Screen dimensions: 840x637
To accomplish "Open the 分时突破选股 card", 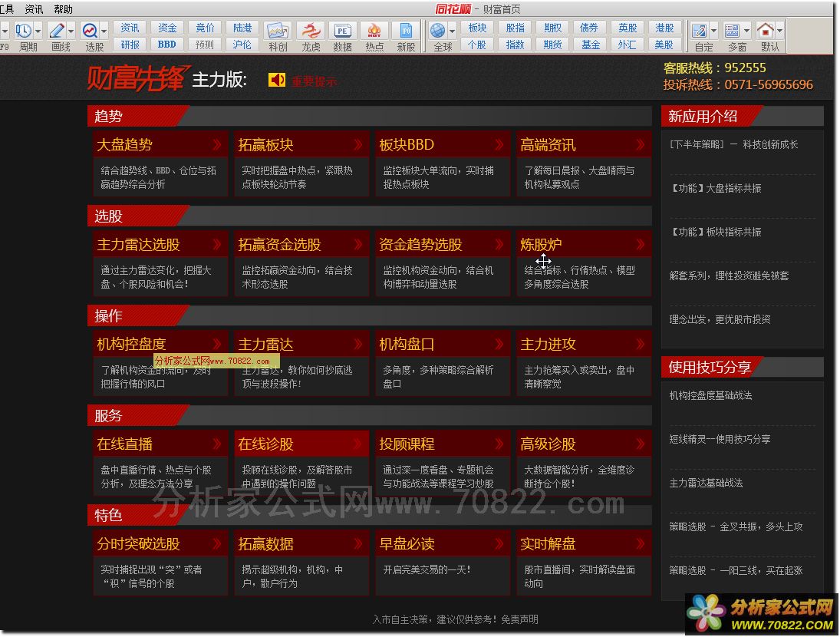I will point(160,563).
